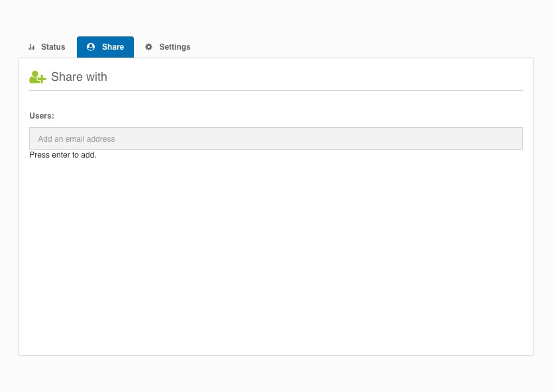The image size is (556, 392).
Task: Click the Share with heading
Action: click(x=79, y=77)
